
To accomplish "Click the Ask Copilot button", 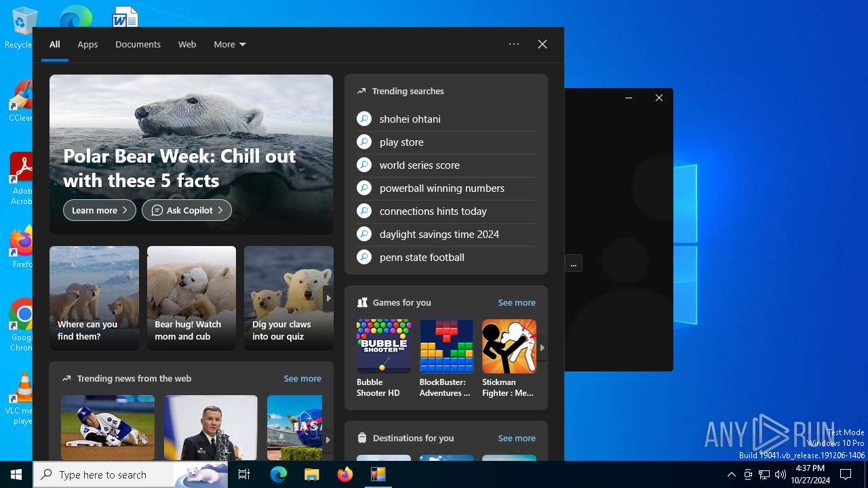I will coord(186,210).
